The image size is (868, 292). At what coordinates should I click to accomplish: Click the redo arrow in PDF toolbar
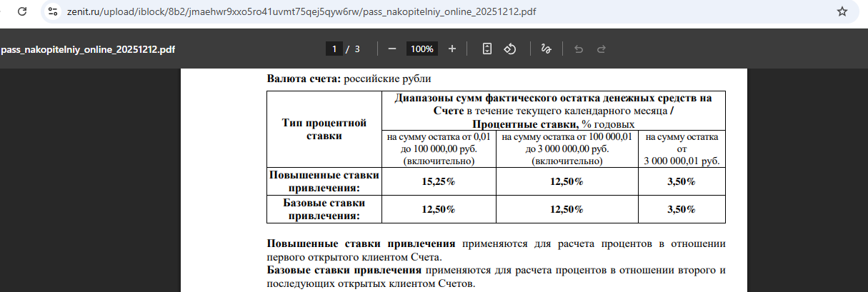coord(602,49)
